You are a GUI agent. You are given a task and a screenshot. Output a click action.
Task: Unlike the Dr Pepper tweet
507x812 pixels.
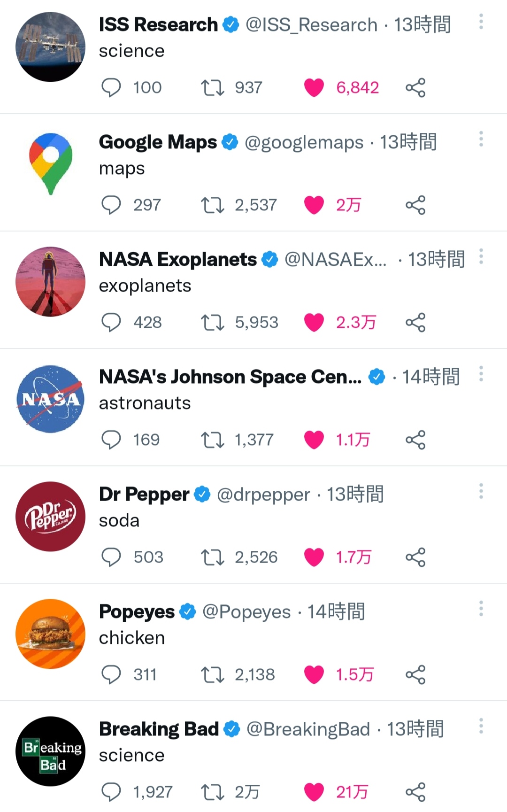314,557
